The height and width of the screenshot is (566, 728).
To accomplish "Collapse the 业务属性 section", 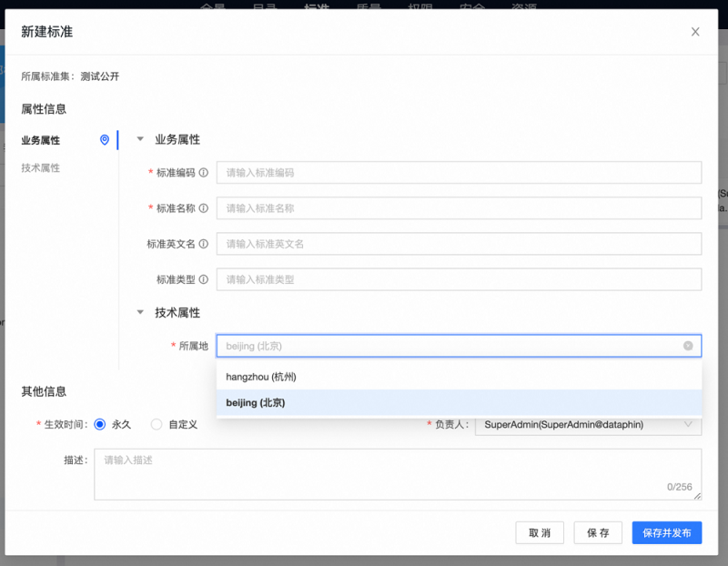I will click(140, 140).
